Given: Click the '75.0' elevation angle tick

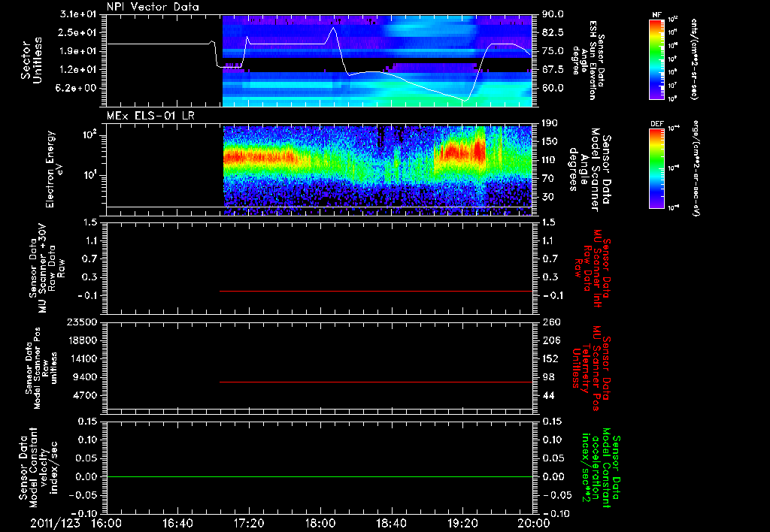Looking at the screenshot, I should point(553,51).
